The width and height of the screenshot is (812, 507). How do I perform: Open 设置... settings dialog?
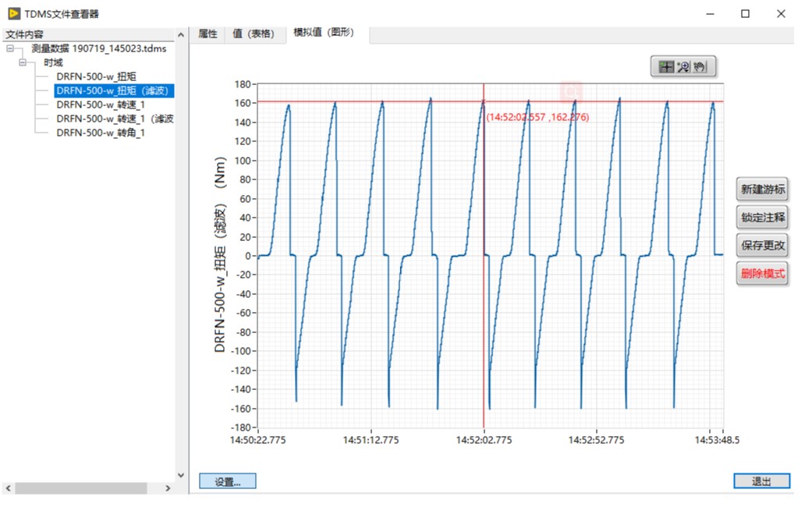point(227,481)
